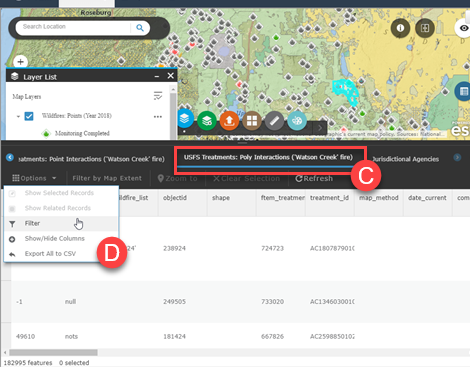Click the search magnifier icon

140,28
